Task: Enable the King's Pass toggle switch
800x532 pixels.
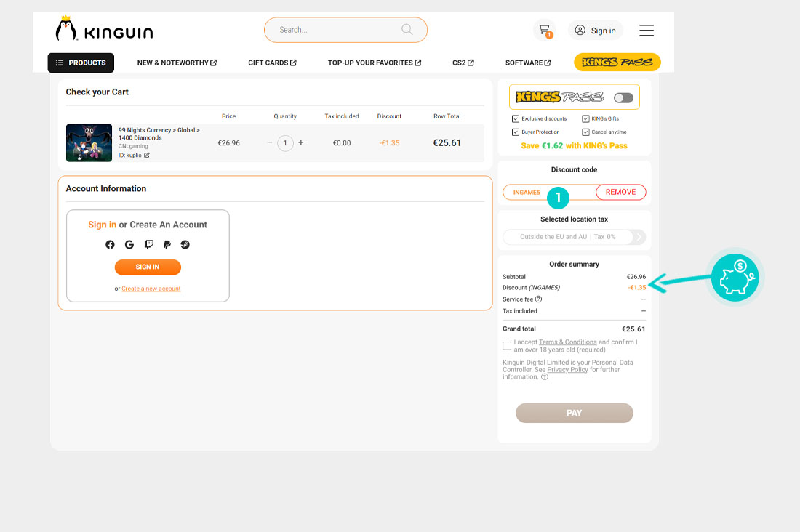Action: tap(623, 97)
